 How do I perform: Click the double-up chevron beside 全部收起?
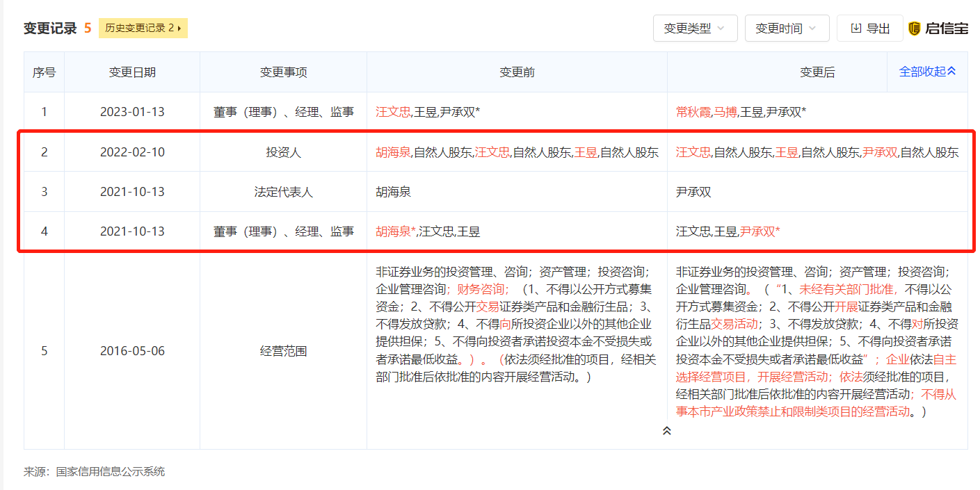951,72
